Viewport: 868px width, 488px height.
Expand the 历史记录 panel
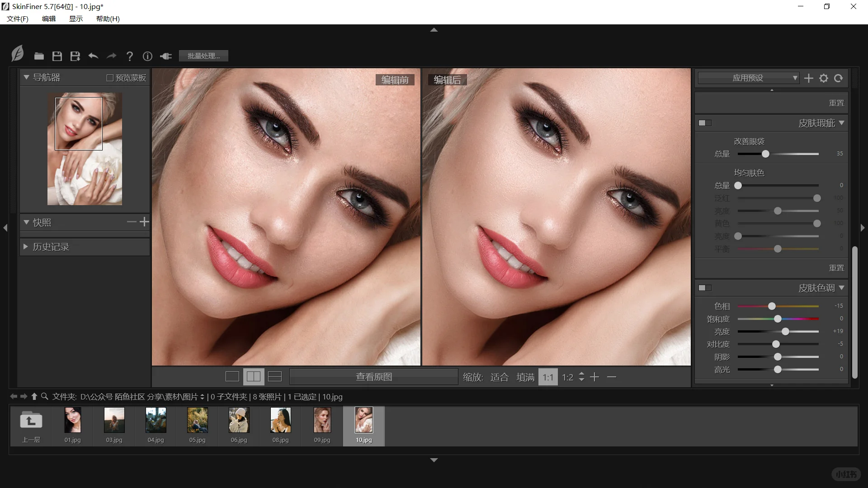(26, 247)
